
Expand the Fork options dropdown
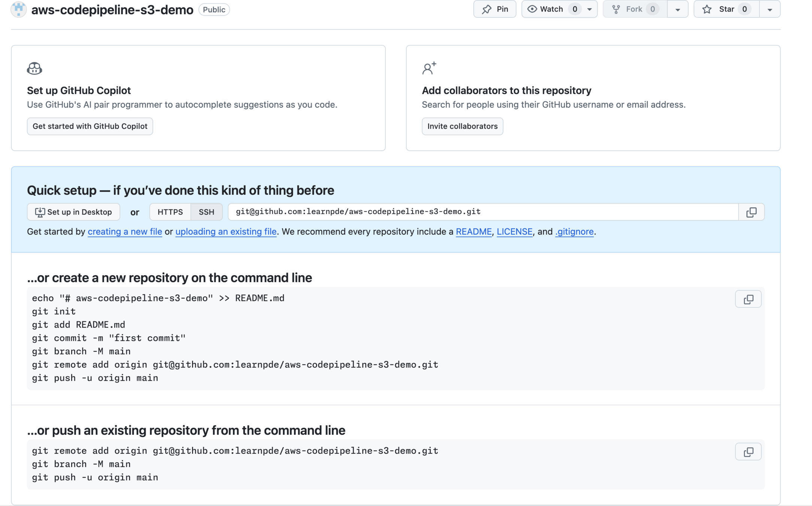(x=678, y=9)
